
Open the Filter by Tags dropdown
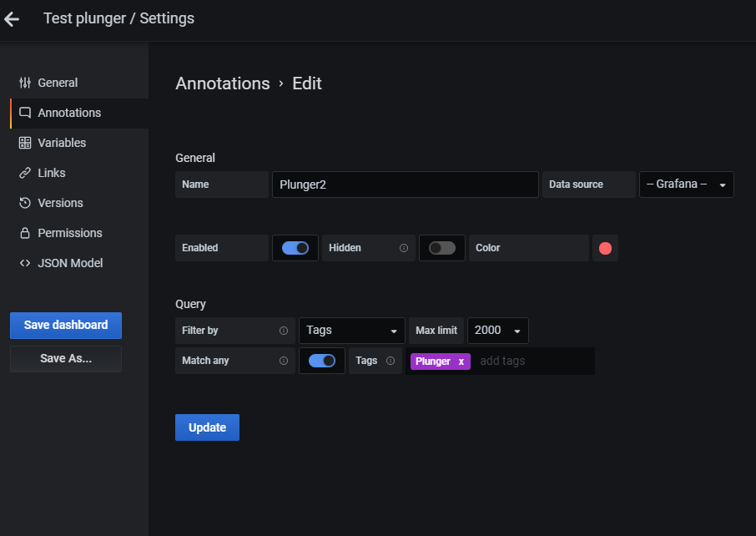352,331
